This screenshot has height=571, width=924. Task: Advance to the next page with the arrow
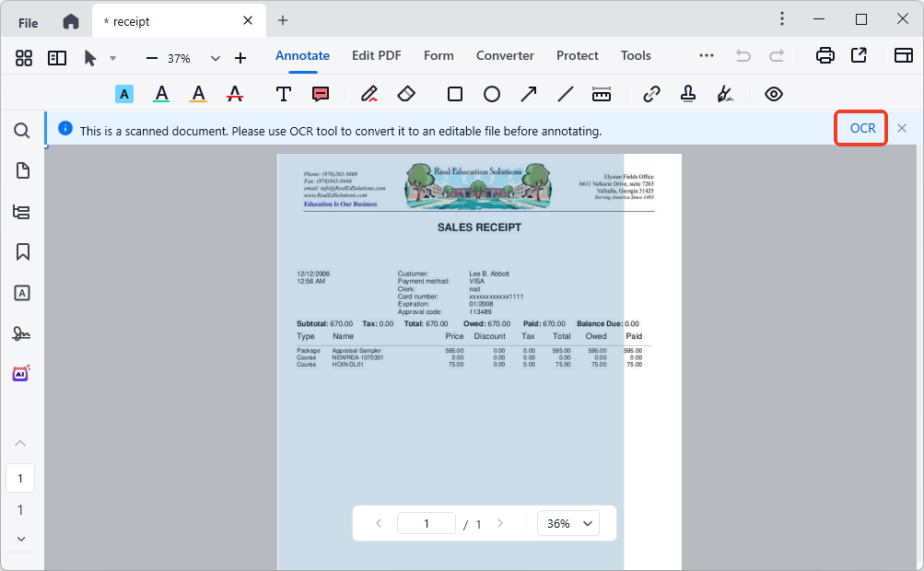500,523
